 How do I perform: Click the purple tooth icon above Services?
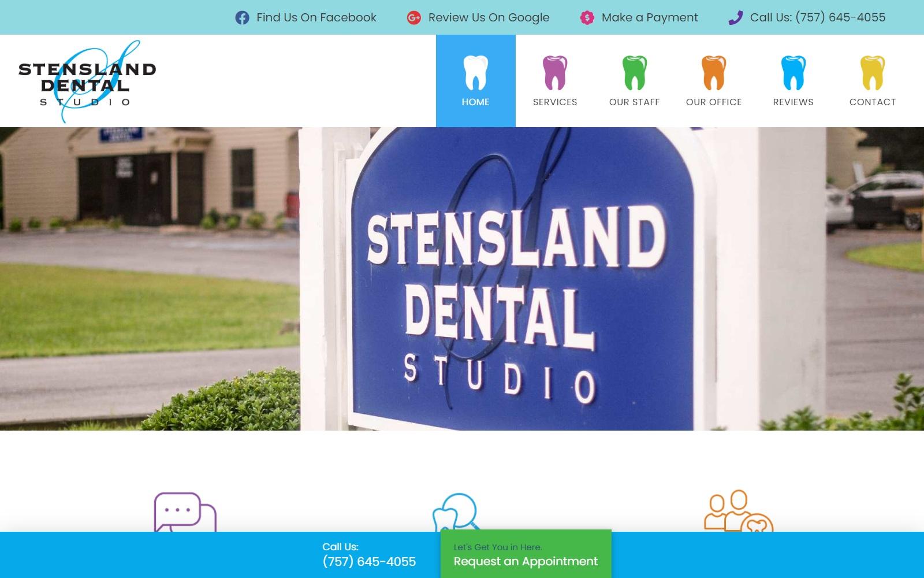(x=555, y=73)
